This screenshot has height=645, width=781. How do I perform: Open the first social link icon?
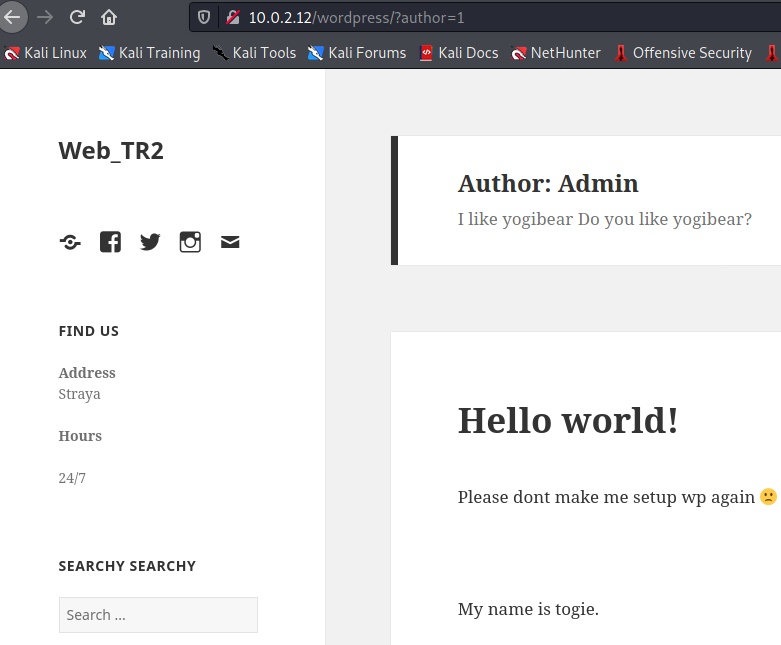70,242
